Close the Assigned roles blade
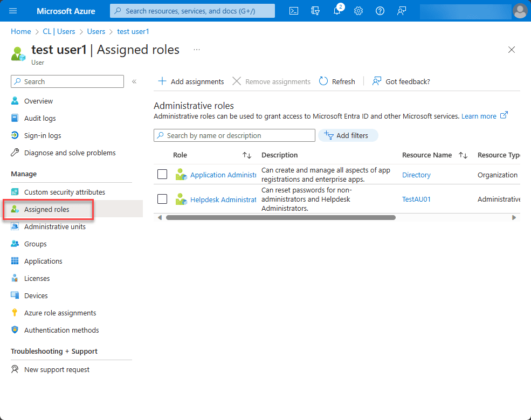 pyautogui.click(x=512, y=50)
